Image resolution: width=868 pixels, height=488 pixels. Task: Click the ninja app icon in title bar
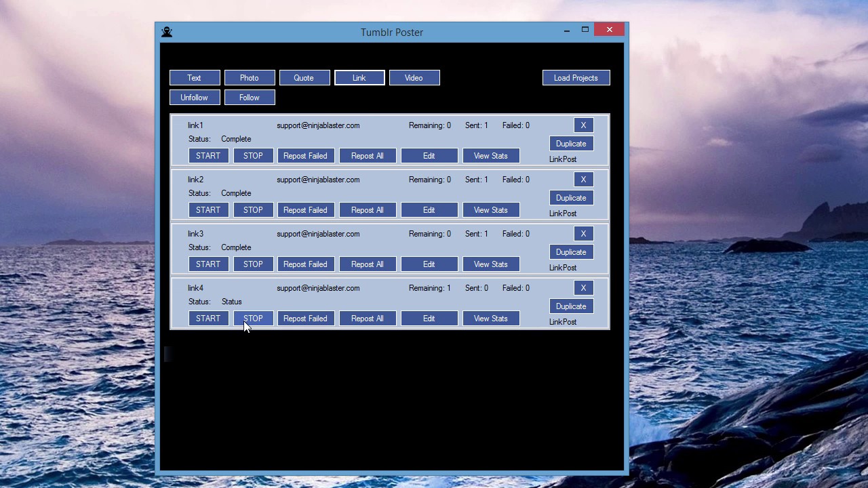click(167, 32)
